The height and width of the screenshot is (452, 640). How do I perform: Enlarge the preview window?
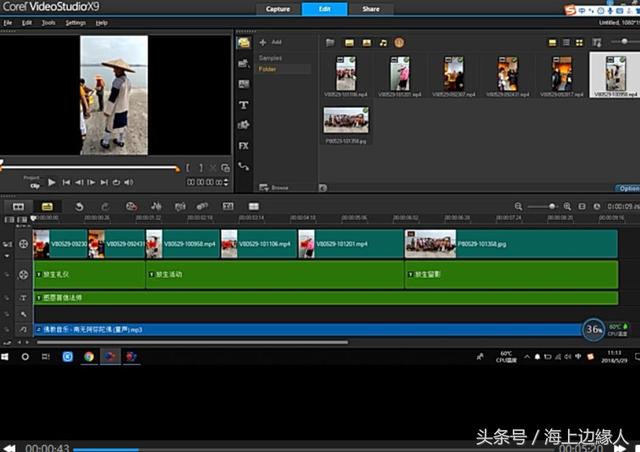tap(225, 168)
